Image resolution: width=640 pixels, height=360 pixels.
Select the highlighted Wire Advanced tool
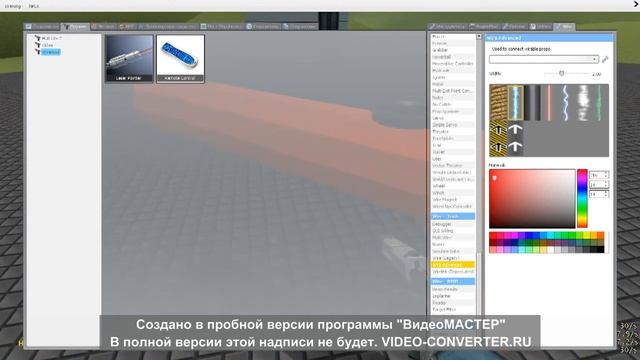tap(452, 264)
